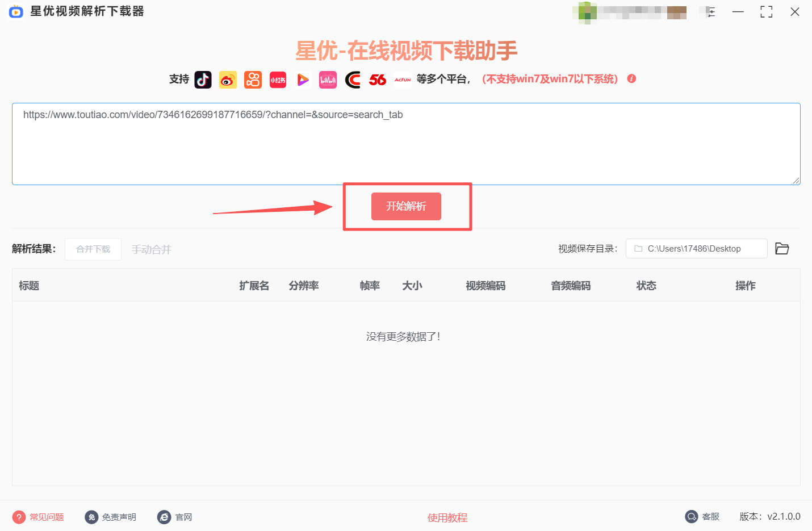Click the 客服 customer service chat icon
The image size is (812, 531).
click(x=692, y=516)
